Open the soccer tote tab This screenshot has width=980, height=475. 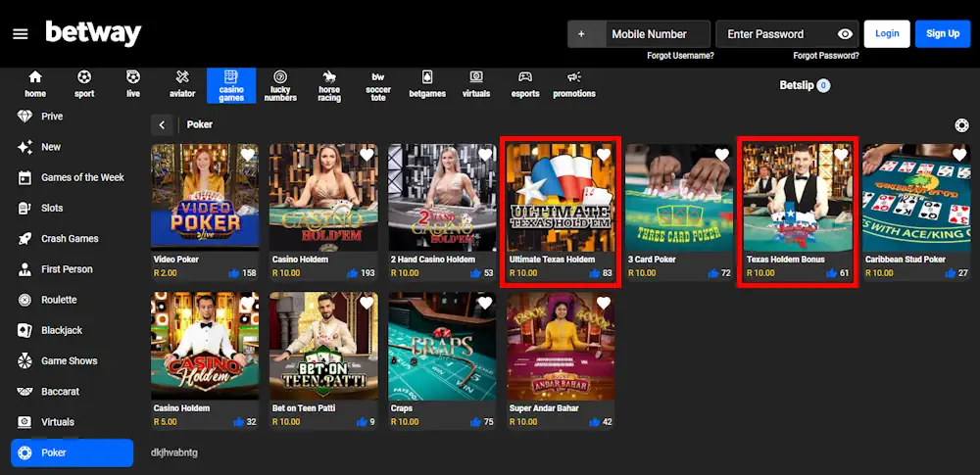(378, 85)
